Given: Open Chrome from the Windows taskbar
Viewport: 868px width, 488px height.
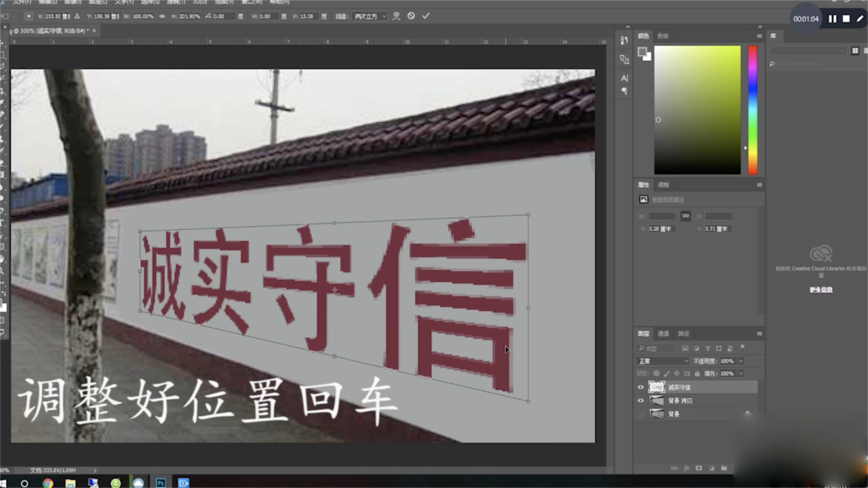Looking at the screenshot, I should click(47, 483).
